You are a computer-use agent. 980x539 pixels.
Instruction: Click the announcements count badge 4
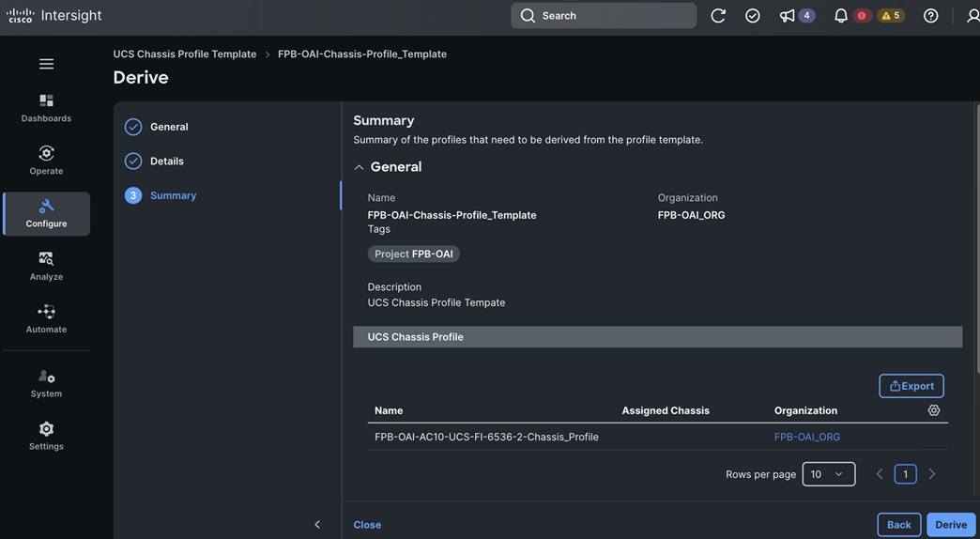[807, 16]
